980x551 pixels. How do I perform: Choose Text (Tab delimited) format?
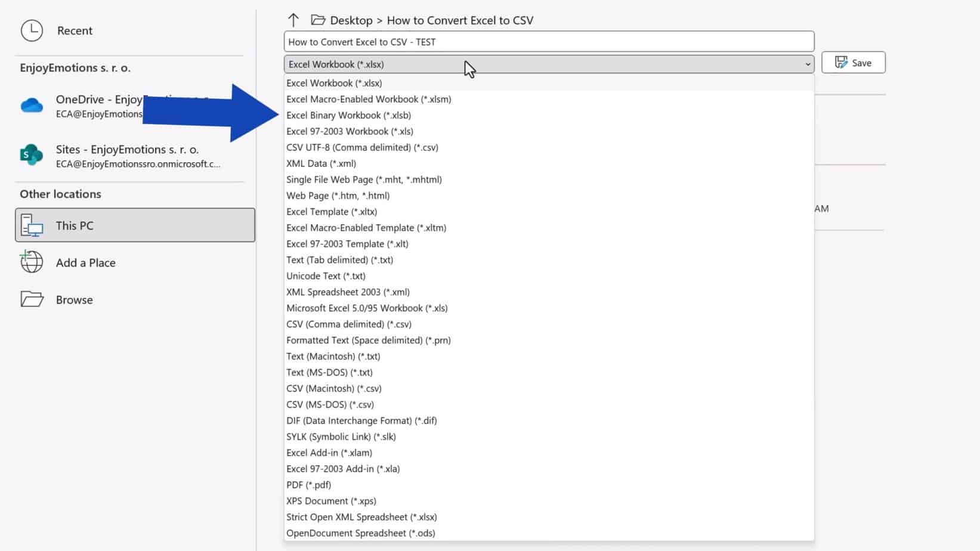click(x=339, y=260)
